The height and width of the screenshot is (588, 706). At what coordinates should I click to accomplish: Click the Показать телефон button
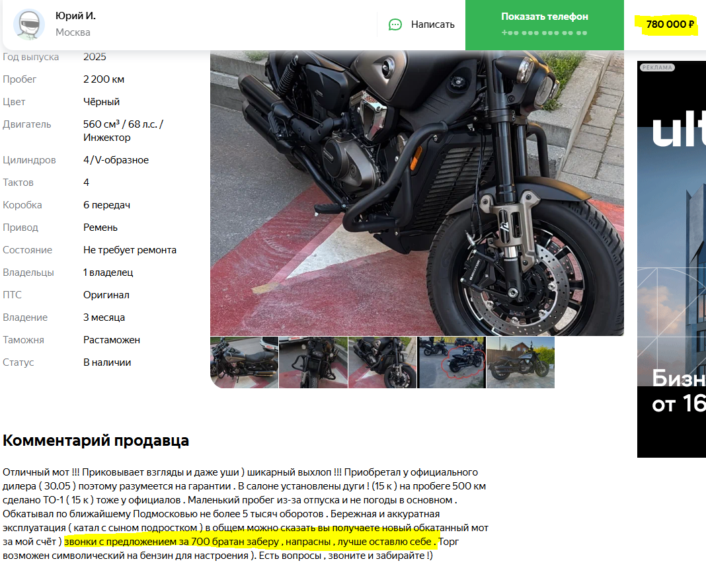[544, 24]
